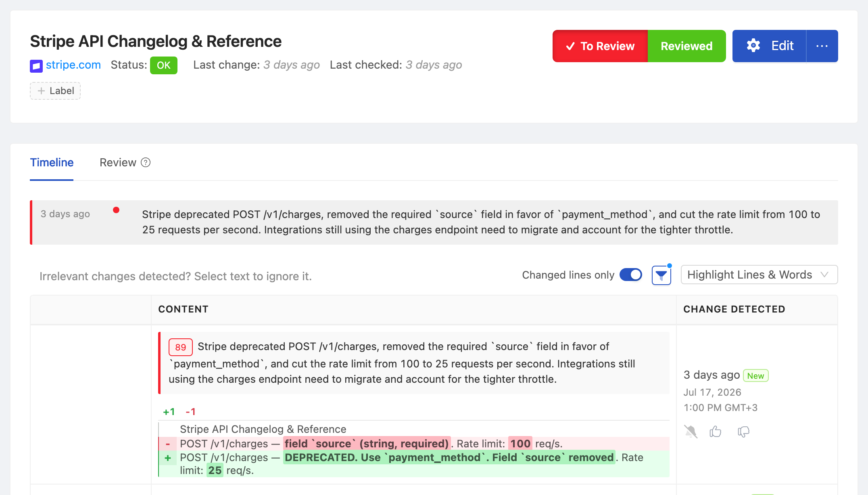The width and height of the screenshot is (868, 495).
Task: Mark change as Reviewed
Action: (x=686, y=46)
